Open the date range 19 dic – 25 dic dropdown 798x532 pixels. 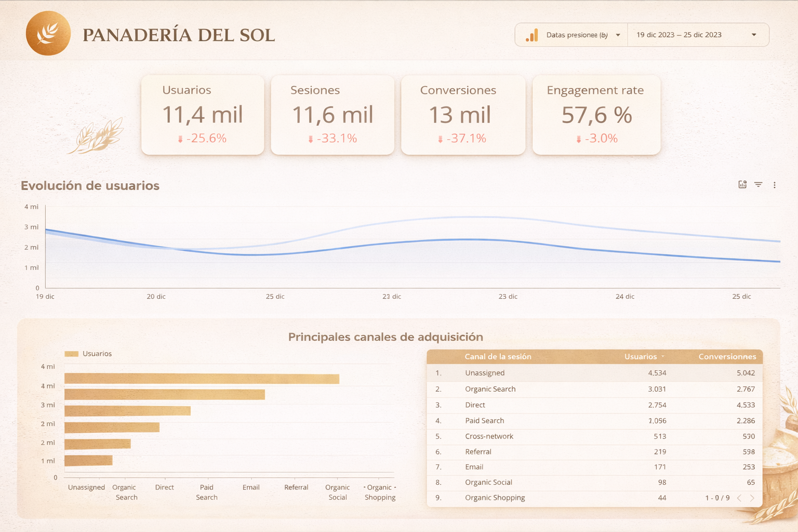(x=753, y=35)
